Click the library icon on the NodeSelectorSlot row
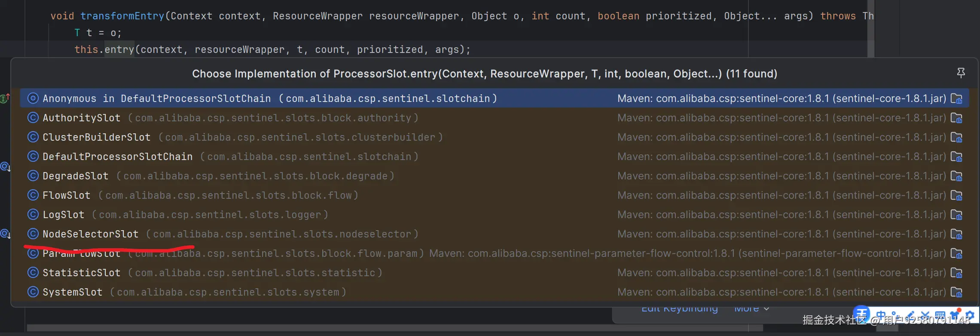This screenshot has width=980, height=336. [x=956, y=234]
